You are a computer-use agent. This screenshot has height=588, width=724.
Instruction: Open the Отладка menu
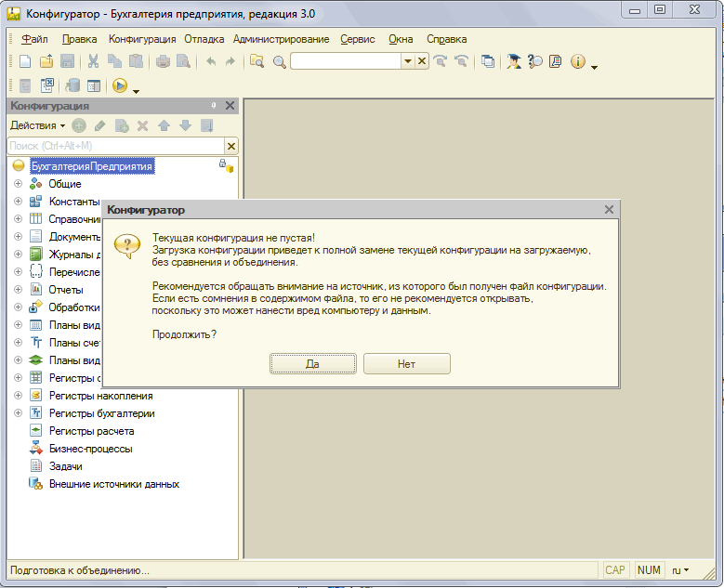click(204, 39)
